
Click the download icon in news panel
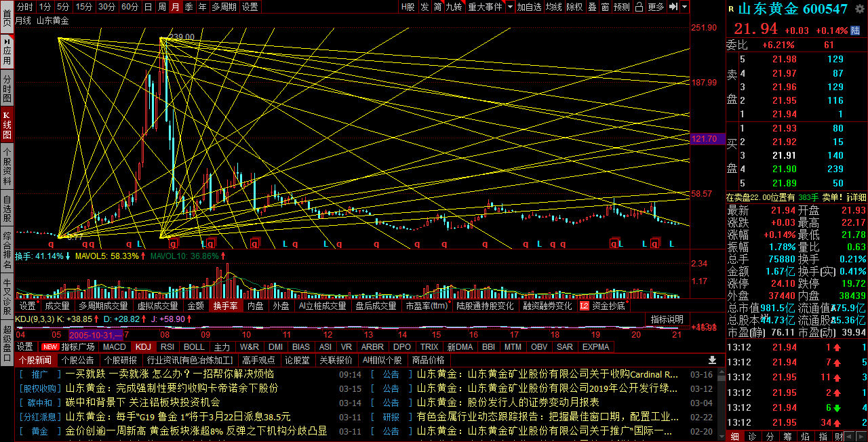[712, 360]
